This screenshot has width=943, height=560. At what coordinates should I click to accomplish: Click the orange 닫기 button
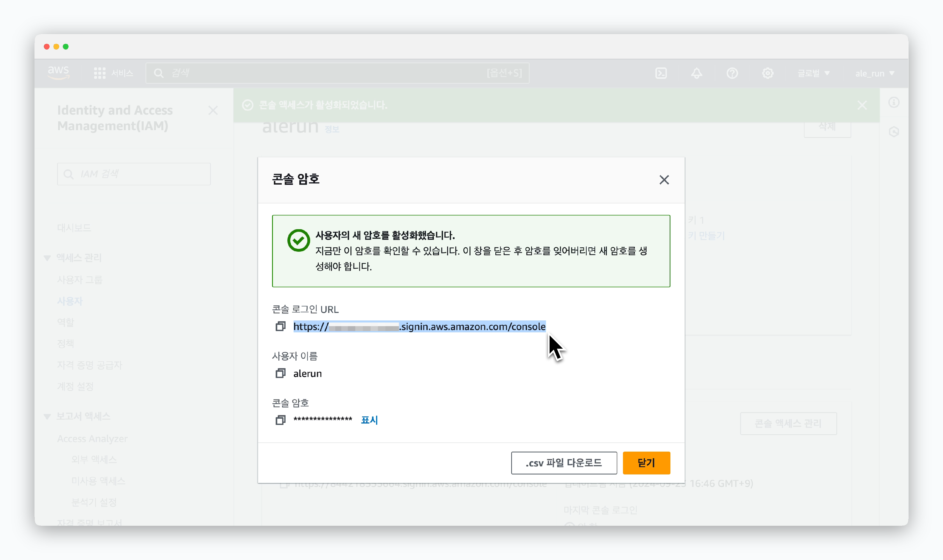click(646, 463)
